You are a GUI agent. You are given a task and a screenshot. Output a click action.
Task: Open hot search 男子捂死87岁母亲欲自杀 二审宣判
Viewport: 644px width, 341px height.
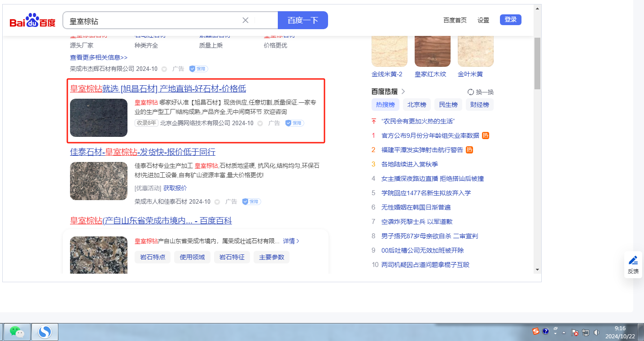(x=429, y=236)
